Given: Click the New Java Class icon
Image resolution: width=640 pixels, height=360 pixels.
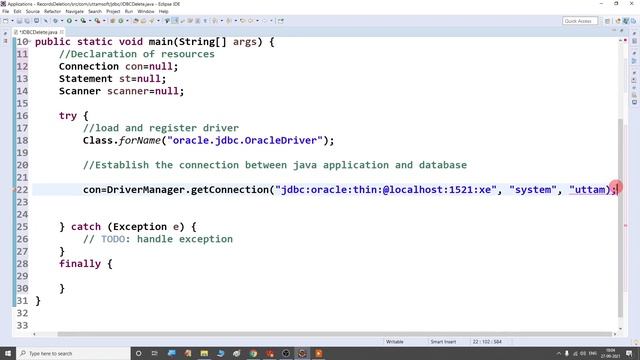Looking at the screenshot, I should [x=121, y=21].
